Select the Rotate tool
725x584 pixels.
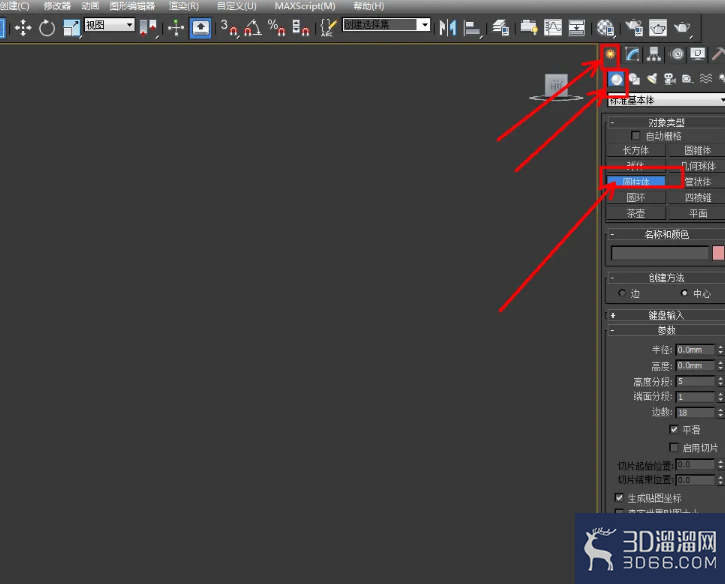[47, 28]
